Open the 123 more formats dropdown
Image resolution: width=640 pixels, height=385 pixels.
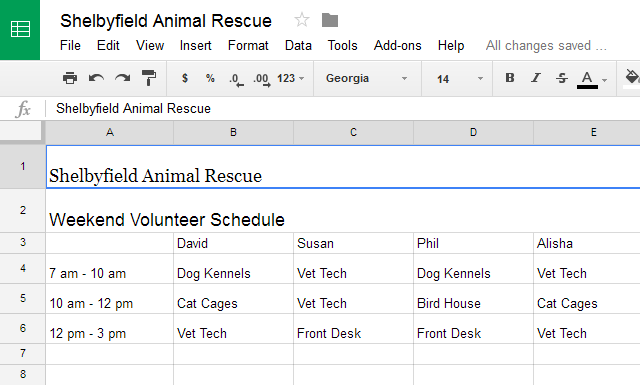(291, 78)
